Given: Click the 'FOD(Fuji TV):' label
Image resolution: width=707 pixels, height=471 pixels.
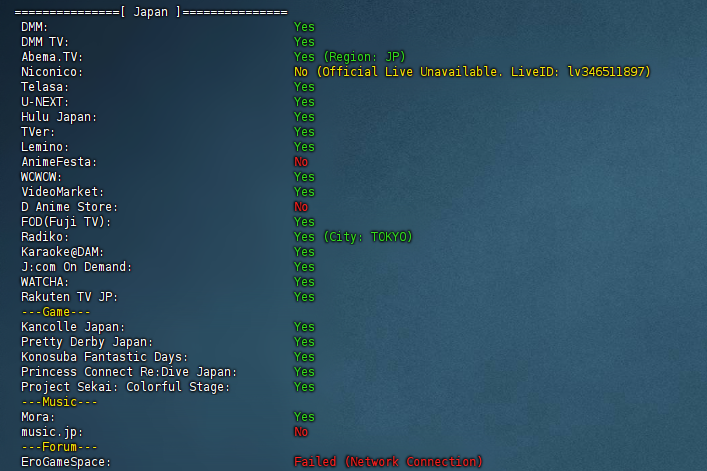Looking at the screenshot, I should (x=66, y=222).
